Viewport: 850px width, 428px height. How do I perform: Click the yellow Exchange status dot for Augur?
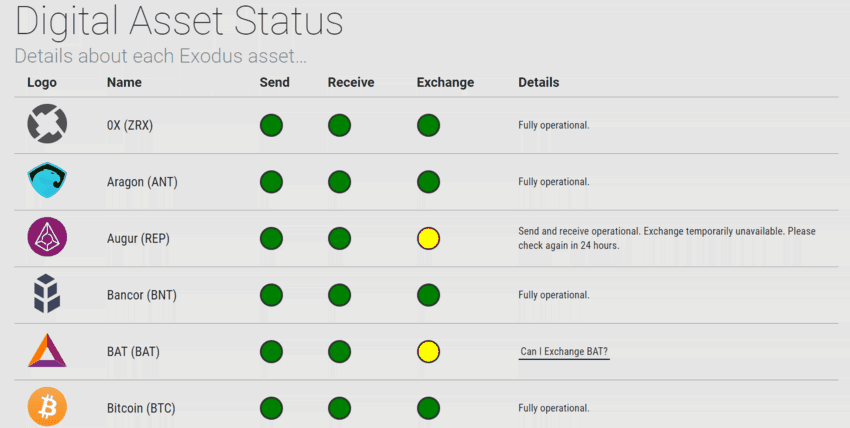(428, 239)
